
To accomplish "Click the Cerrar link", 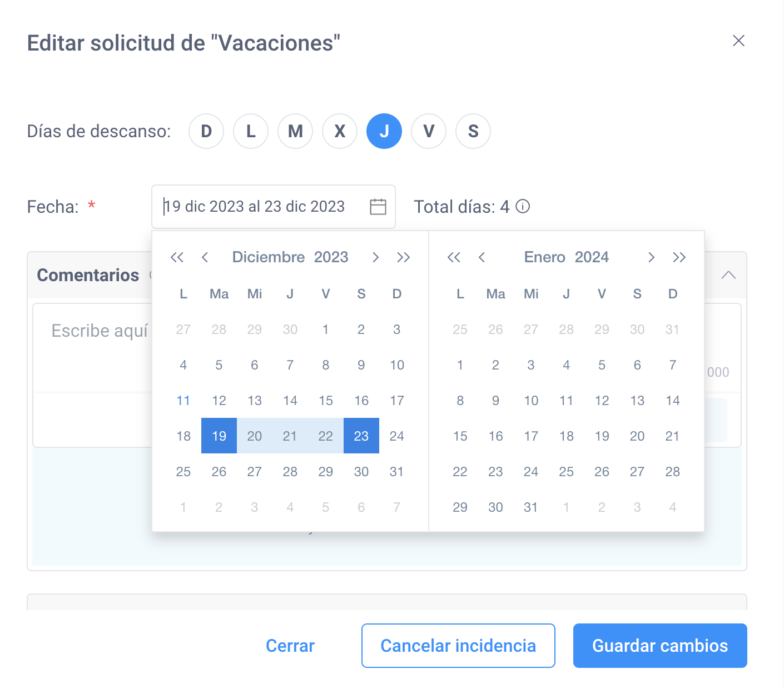I will tap(290, 646).
